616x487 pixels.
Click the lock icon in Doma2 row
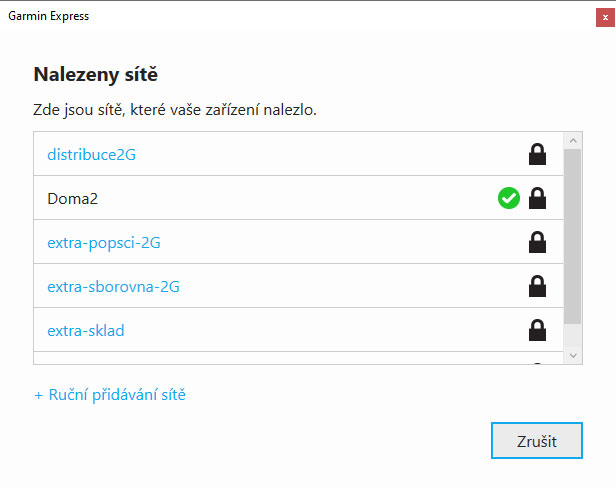coord(537,198)
